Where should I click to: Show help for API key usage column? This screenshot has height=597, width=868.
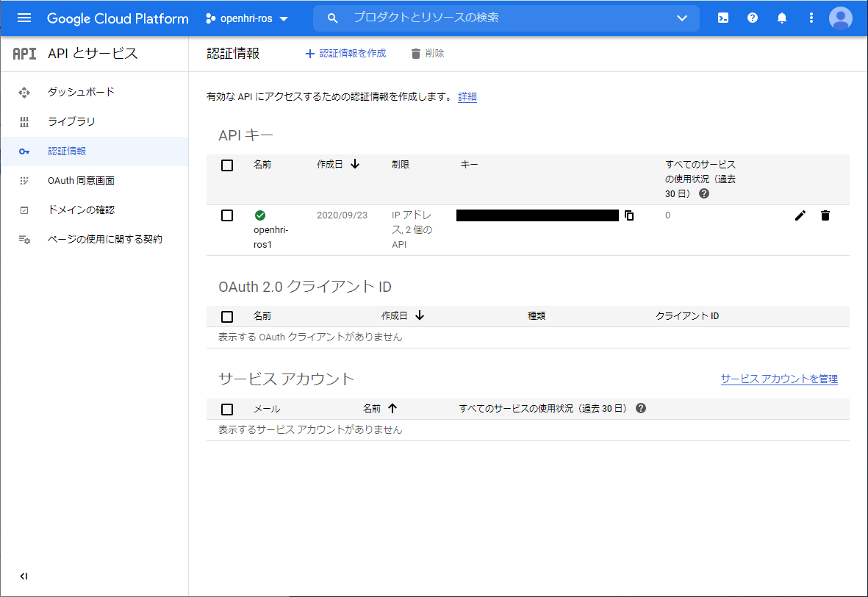(x=703, y=193)
